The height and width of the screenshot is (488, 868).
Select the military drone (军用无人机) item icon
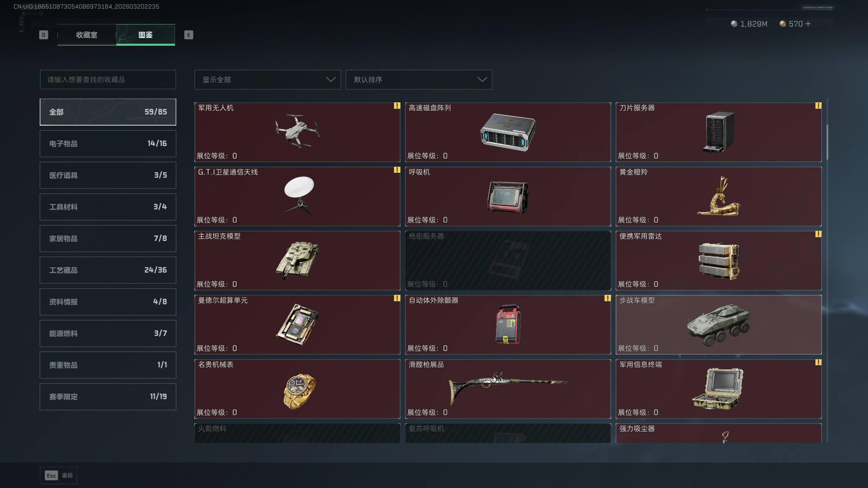tap(297, 131)
